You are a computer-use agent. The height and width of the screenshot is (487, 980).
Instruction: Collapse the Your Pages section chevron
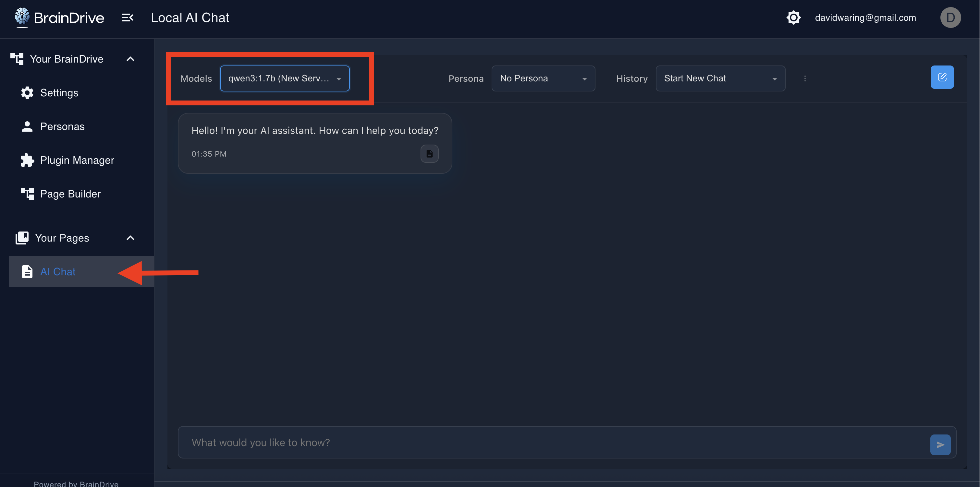(x=130, y=238)
